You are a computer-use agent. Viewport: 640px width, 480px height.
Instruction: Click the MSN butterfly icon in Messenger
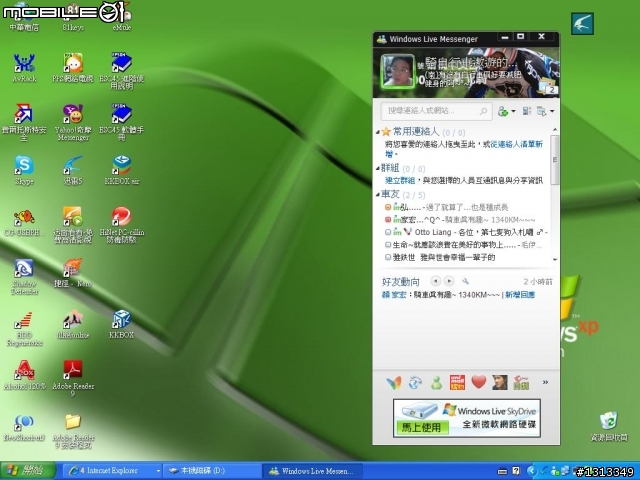394,383
